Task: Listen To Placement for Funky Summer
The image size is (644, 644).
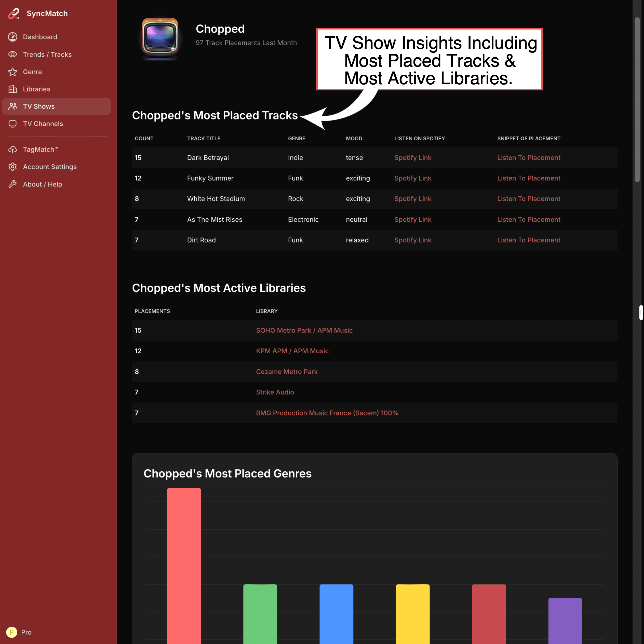Action: (x=529, y=178)
